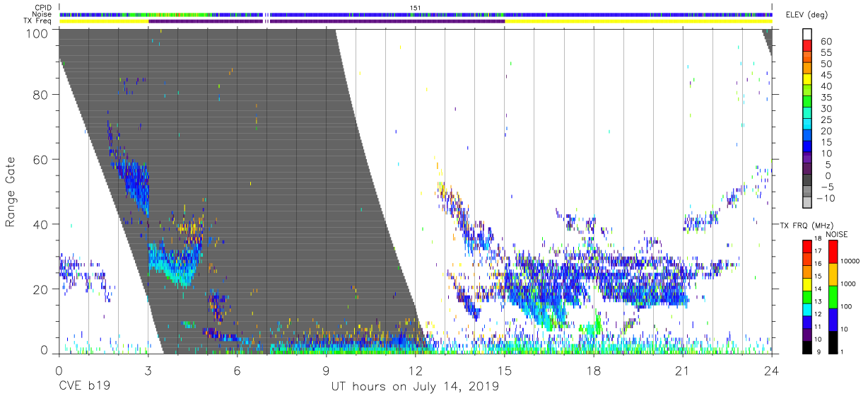This screenshot has width=868, height=401.
Task: Click the purple segment of TX Freq bar
Action: tap(327, 21)
